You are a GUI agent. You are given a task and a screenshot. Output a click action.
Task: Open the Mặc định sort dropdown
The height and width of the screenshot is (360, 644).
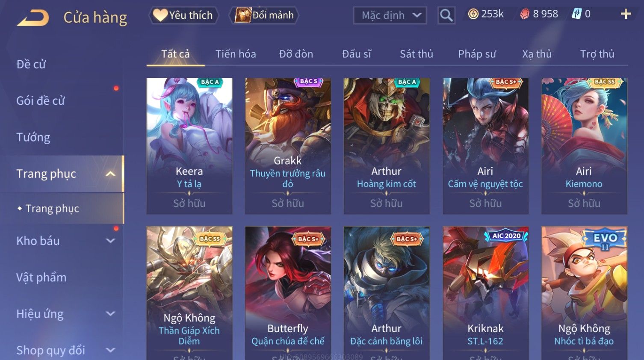390,15
